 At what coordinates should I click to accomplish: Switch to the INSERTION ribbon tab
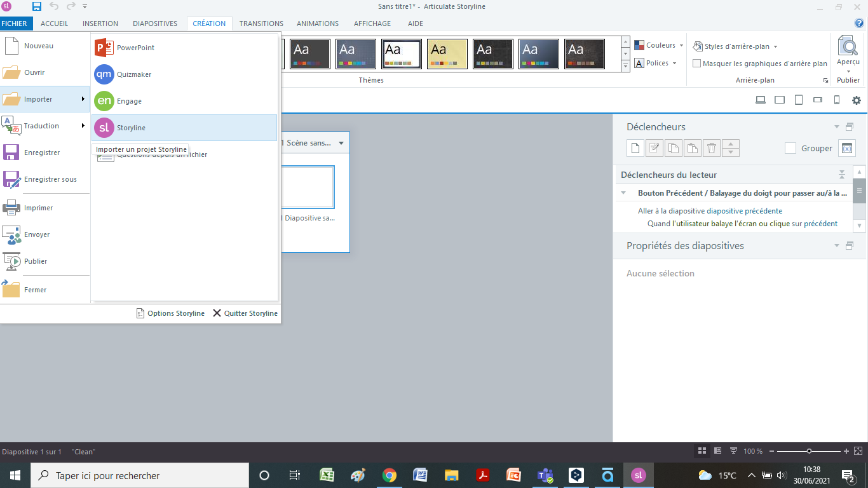pyautogui.click(x=100, y=24)
